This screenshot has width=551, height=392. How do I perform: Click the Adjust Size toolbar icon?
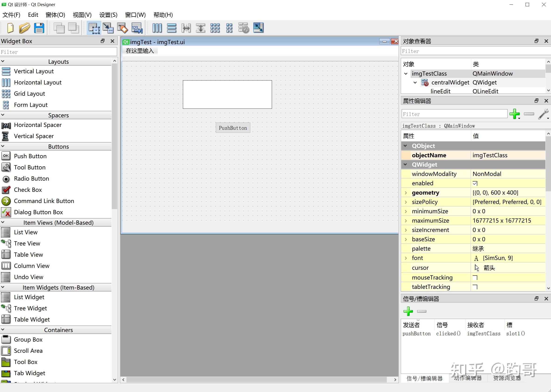(x=258, y=28)
